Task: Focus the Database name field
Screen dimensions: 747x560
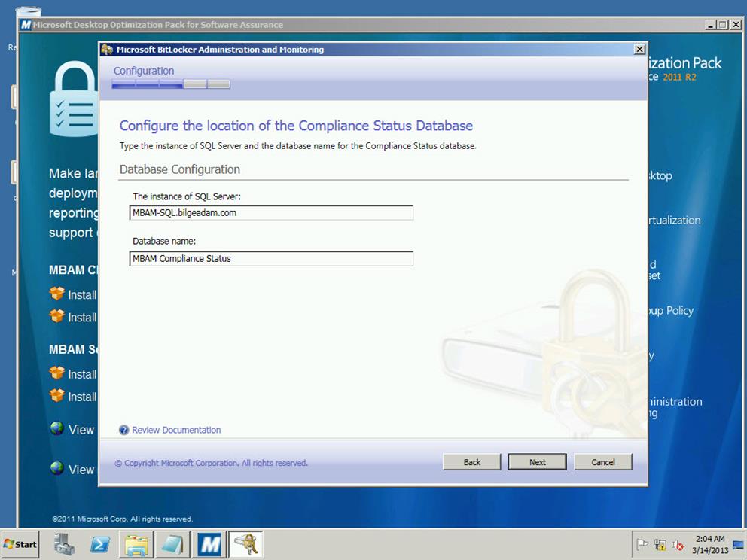Action: pos(271,259)
